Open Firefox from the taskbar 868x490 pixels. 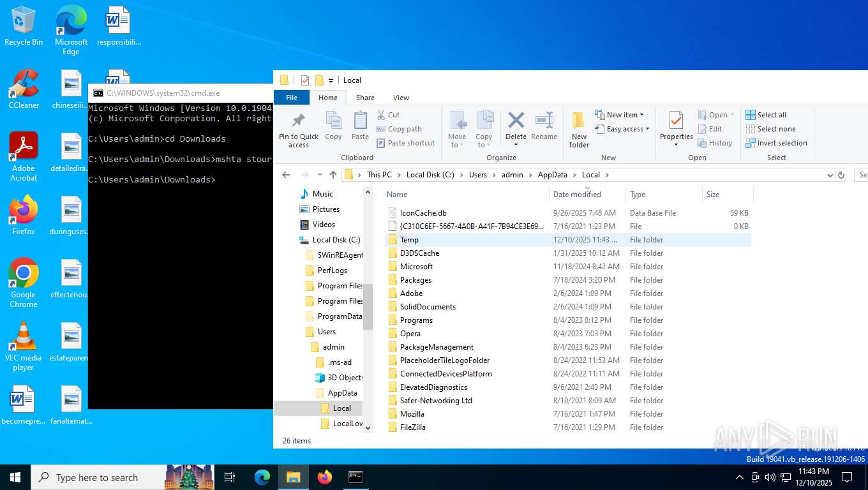point(325,477)
